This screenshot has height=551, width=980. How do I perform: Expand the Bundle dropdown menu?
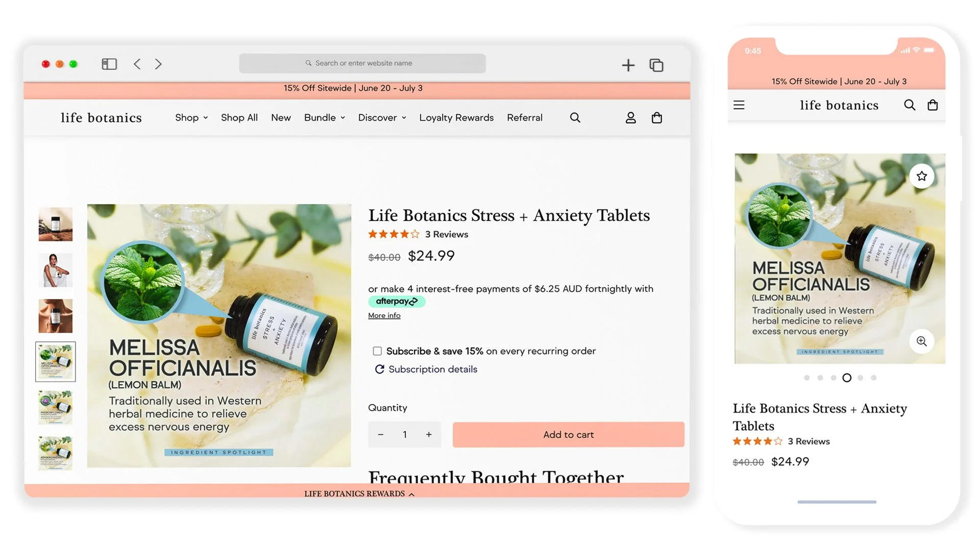tap(325, 118)
